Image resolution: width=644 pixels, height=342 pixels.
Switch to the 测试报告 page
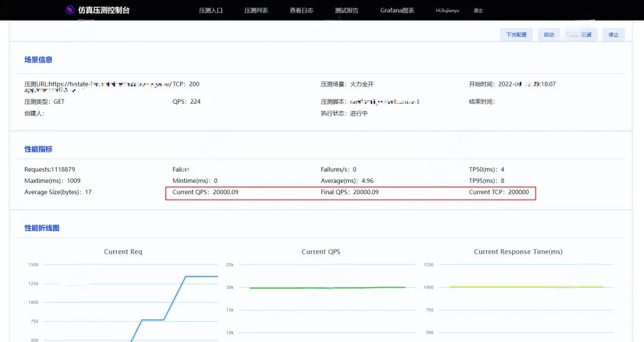(x=346, y=10)
